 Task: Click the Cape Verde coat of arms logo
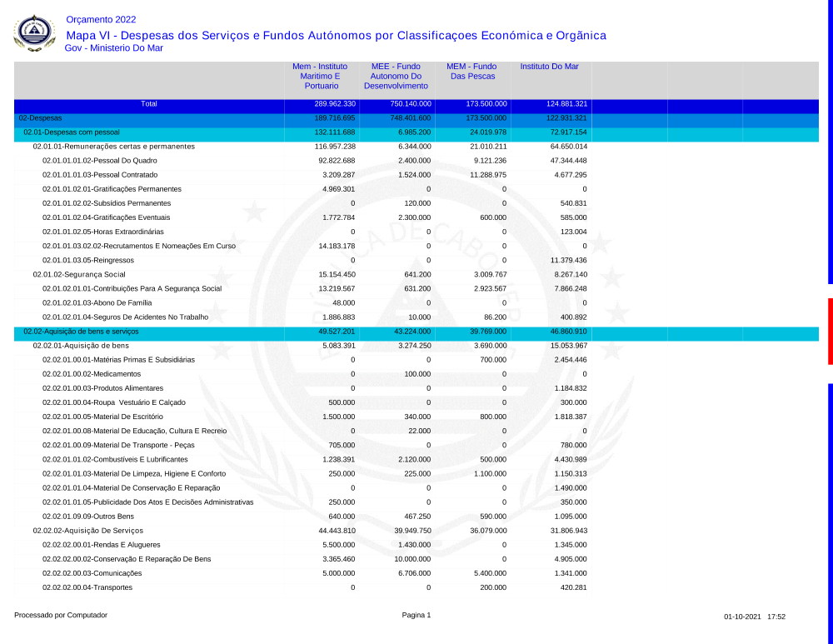click(33, 33)
